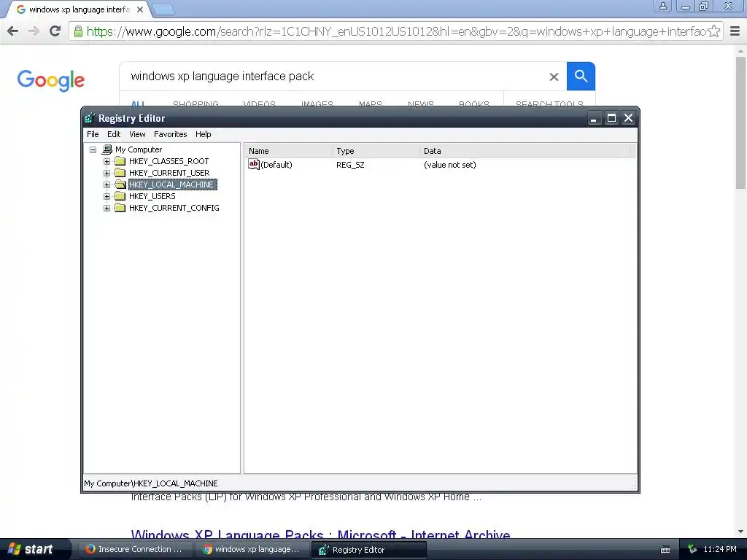This screenshot has width=747, height=560.
Task: Select the HKEY_CURRENT_CONFIG key label
Action: pyautogui.click(x=174, y=208)
